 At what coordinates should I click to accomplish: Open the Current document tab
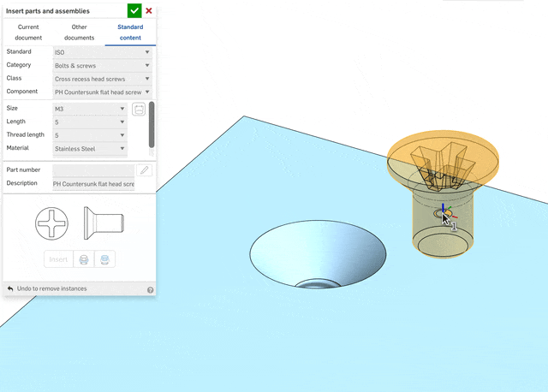[28, 33]
